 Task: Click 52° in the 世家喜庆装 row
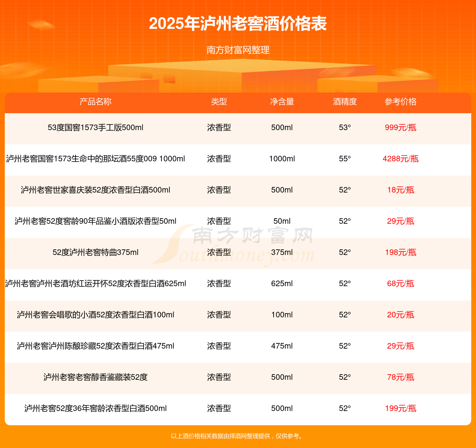pyautogui.click(x=345, y=190)
